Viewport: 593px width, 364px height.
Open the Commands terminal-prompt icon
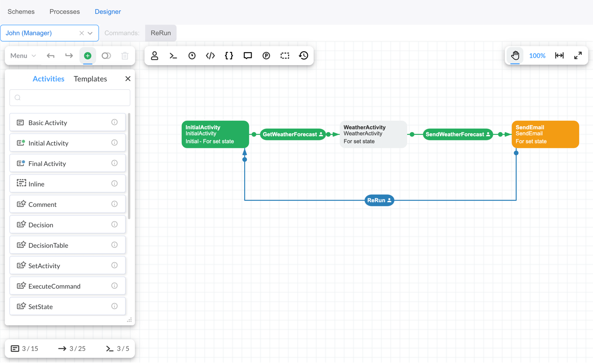click(x=173, y=56)
